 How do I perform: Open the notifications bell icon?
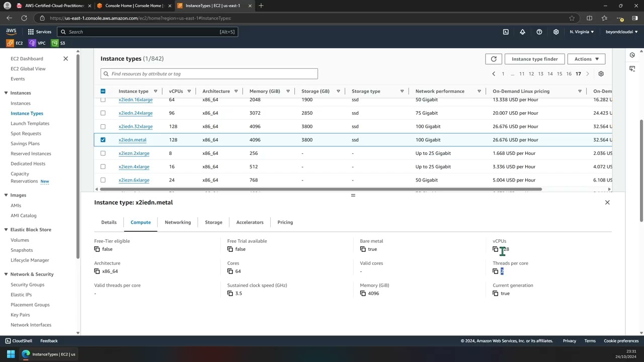522,32
